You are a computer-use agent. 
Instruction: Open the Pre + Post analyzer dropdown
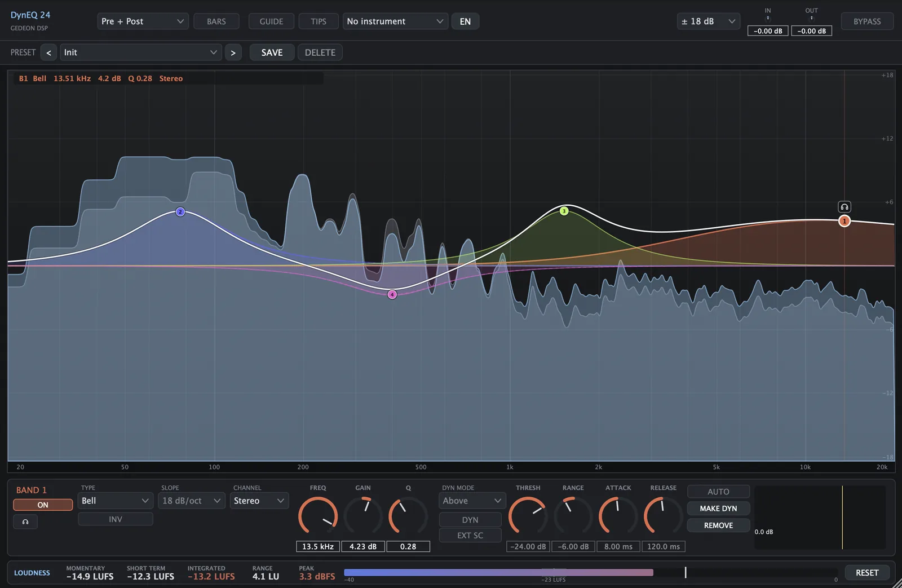coord(143,21)
